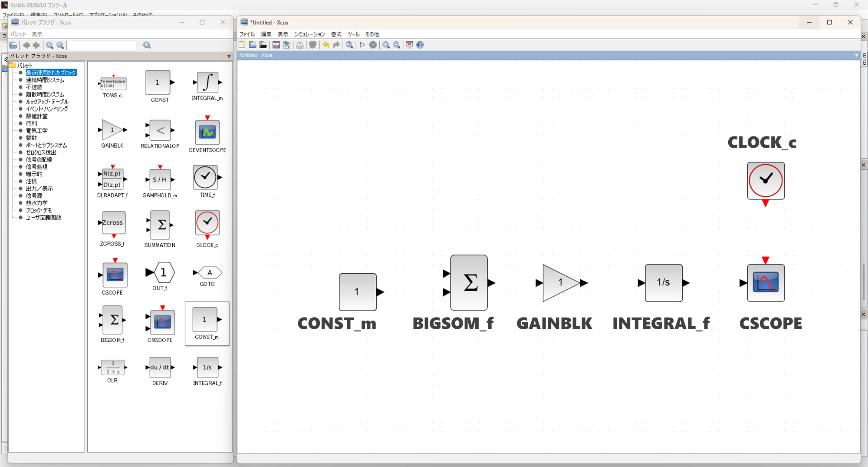Open the 書式 menu in Xcos
Viewport: 868px width, 467px height.
pos(336,34)
